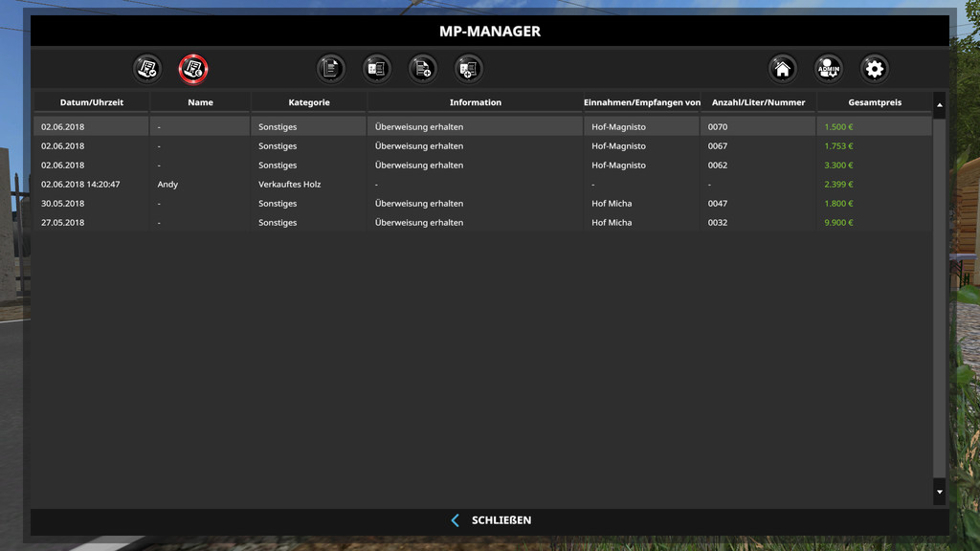This screenshot has width=980, height=551.
Task: Select the Verkauftes Holz entry by Andy
Action: [x=479, y=185]
